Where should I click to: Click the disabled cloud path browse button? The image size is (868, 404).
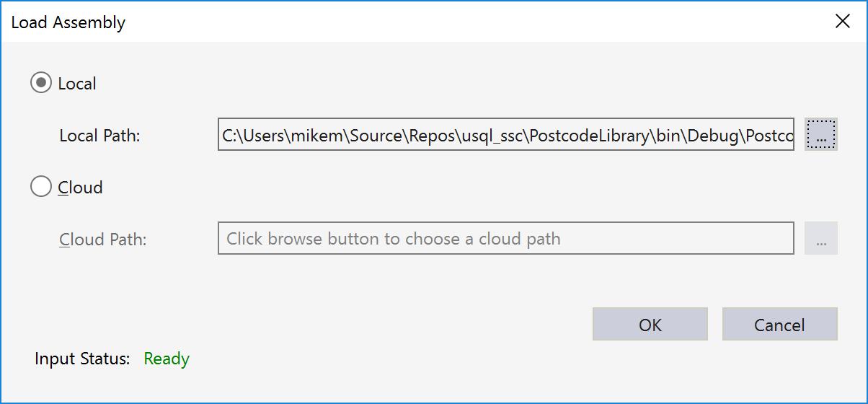820,239
